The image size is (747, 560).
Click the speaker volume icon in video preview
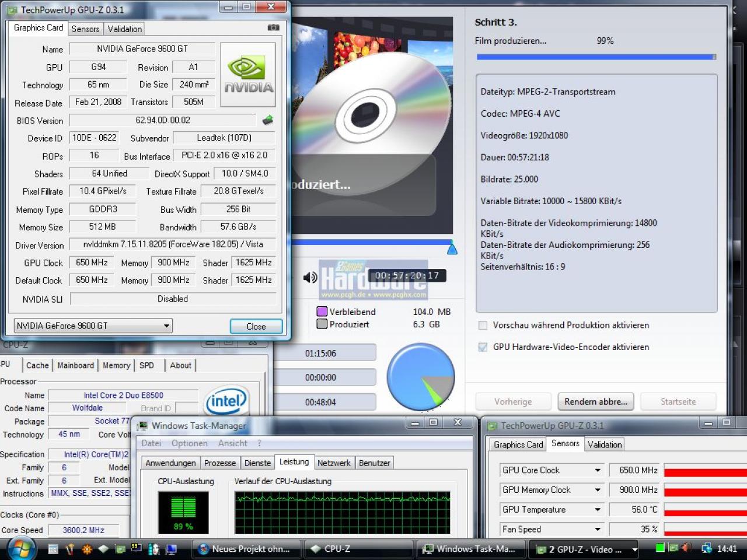[x=310, y=277]
